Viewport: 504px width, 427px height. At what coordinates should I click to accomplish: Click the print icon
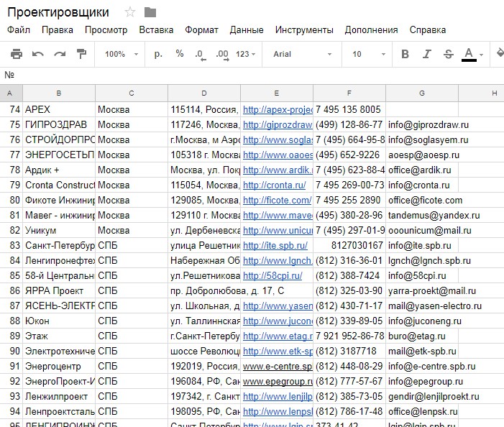click(17, 54)
